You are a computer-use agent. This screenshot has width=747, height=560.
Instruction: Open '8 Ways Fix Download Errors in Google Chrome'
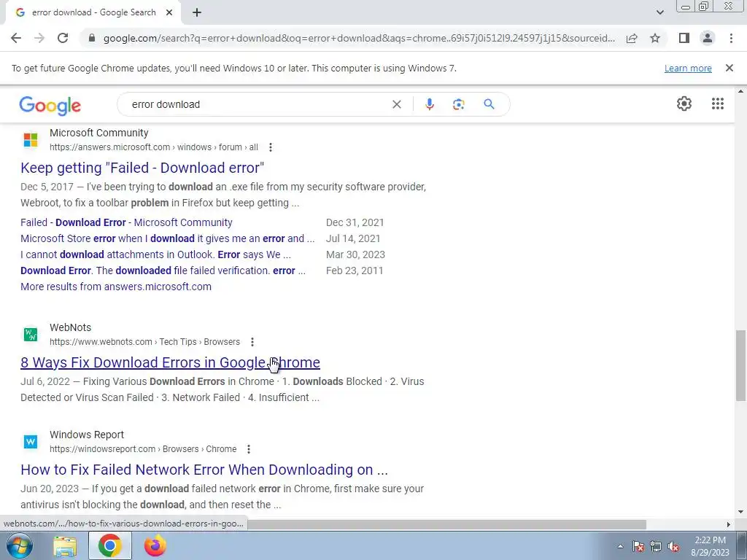(x=170, y=362)
